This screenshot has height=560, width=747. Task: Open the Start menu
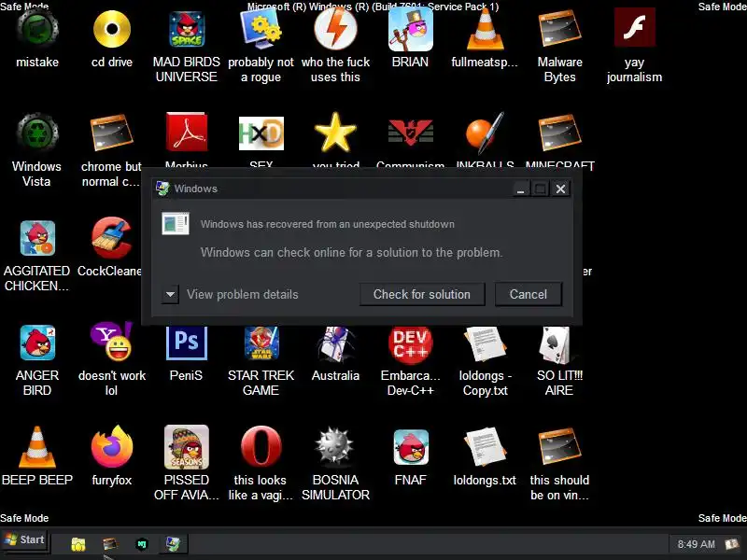pos(25,540)
